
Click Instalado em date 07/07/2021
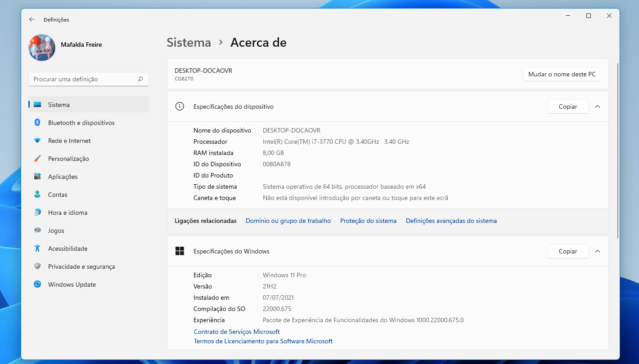tap(278, 297)
